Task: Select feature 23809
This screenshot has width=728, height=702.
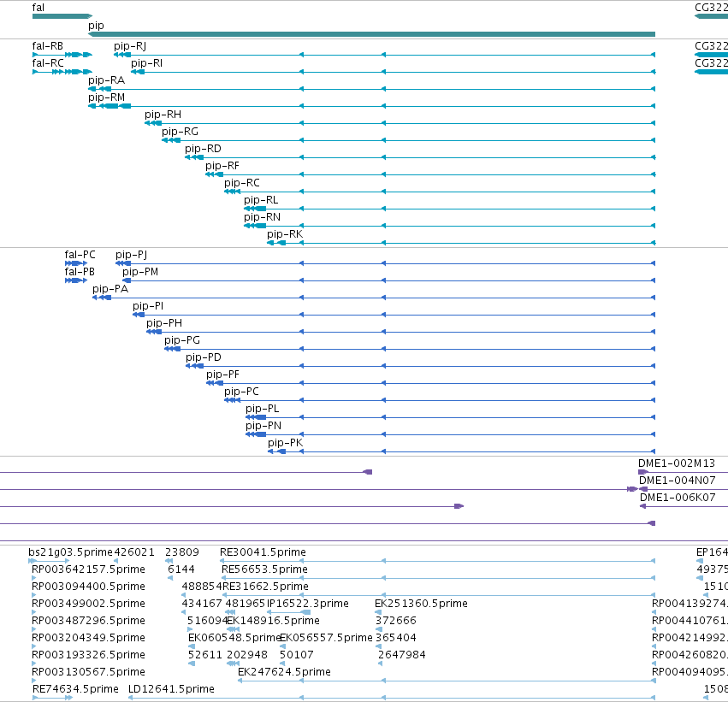Action: pos(182,552)
